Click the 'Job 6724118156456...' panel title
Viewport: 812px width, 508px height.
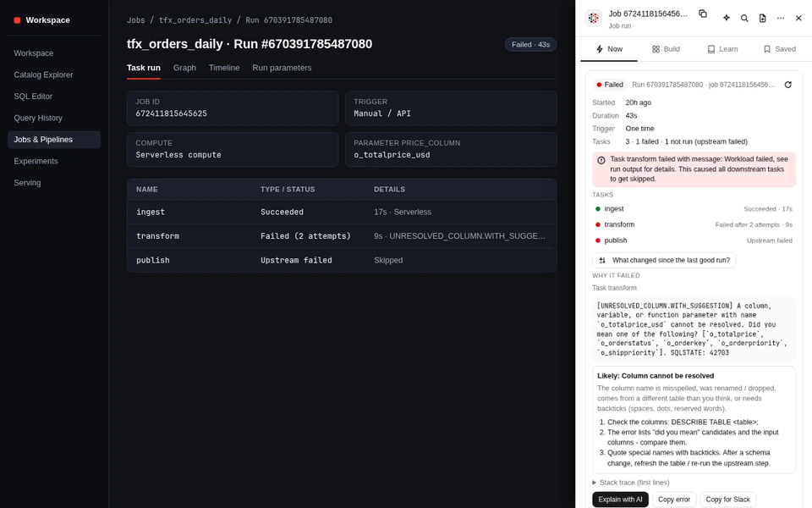(648, 14)
